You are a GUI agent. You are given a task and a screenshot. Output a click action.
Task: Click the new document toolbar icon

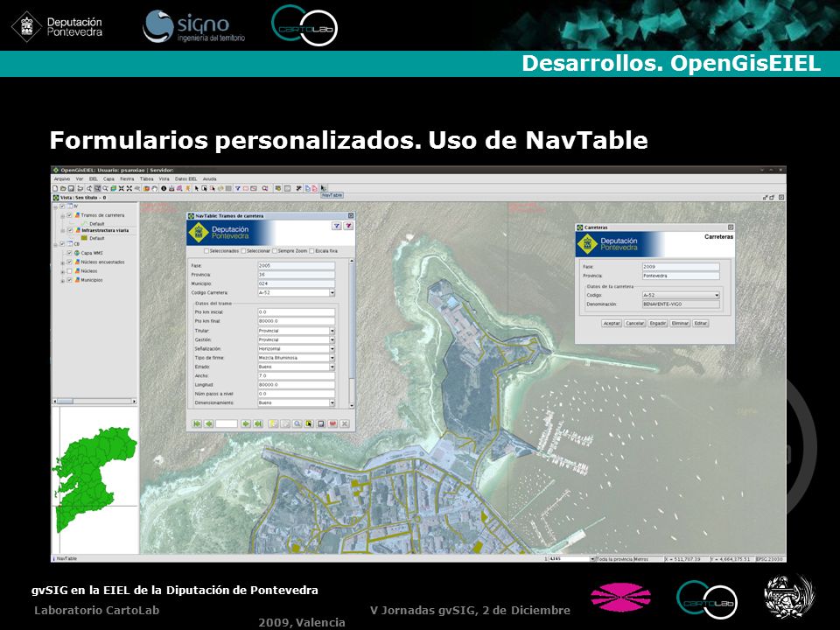[55, 189]
